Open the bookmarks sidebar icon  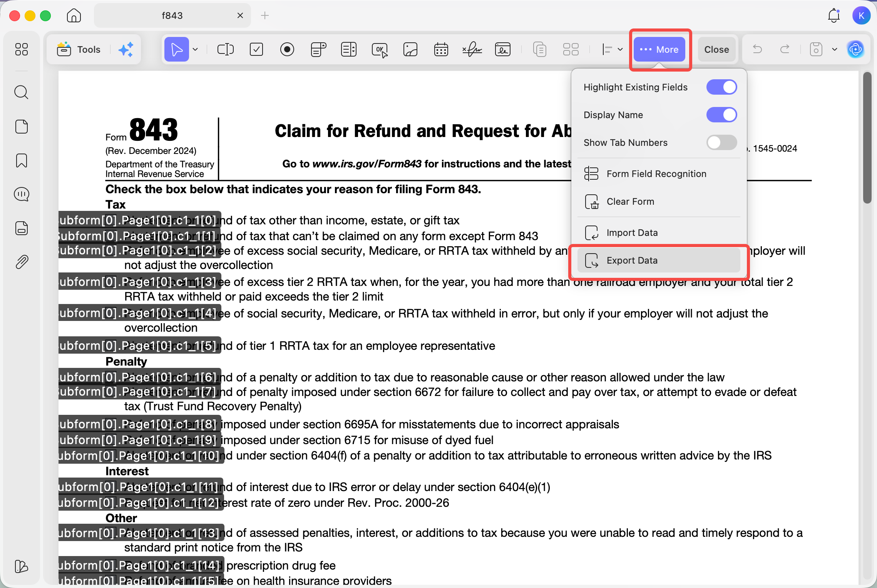(22, 160)
